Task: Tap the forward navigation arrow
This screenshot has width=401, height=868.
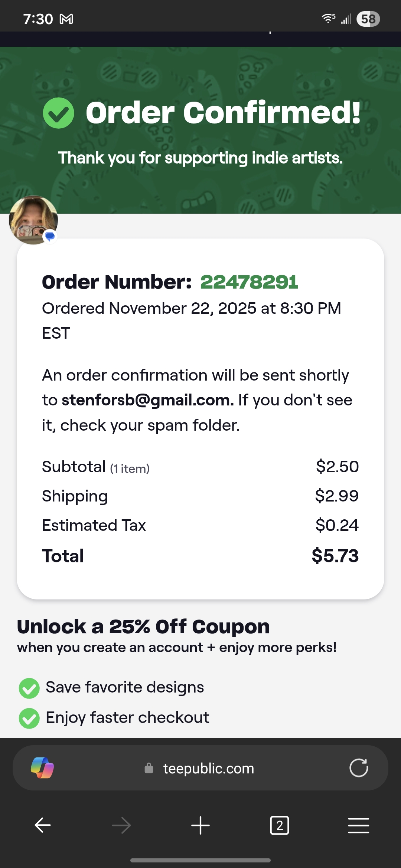Action: tap(121, 825)
